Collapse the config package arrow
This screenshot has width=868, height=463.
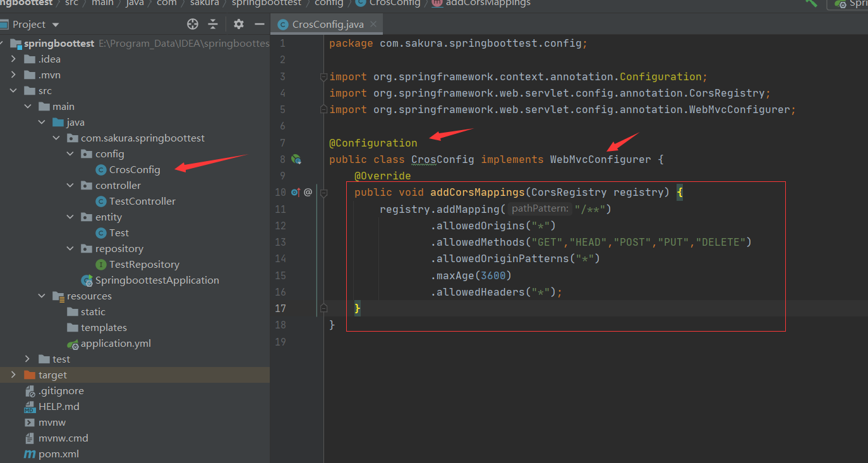point(71,154)
